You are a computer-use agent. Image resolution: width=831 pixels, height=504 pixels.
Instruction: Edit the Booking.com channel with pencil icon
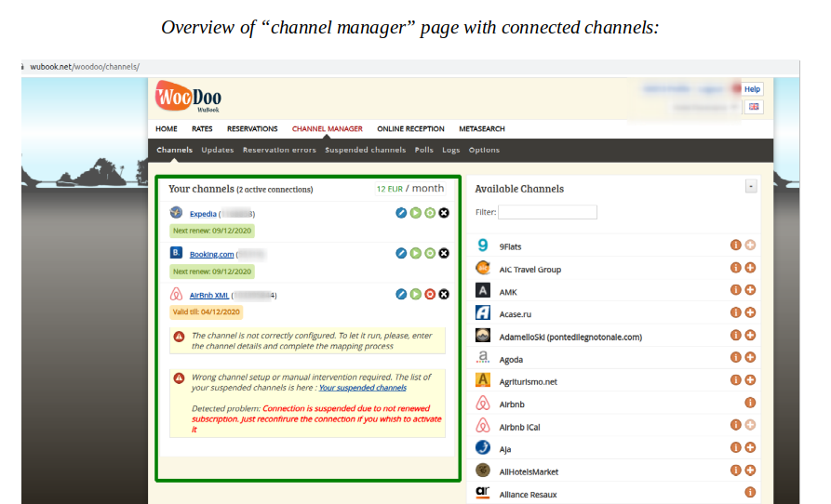pyautogui.click(x=401, y=254)
